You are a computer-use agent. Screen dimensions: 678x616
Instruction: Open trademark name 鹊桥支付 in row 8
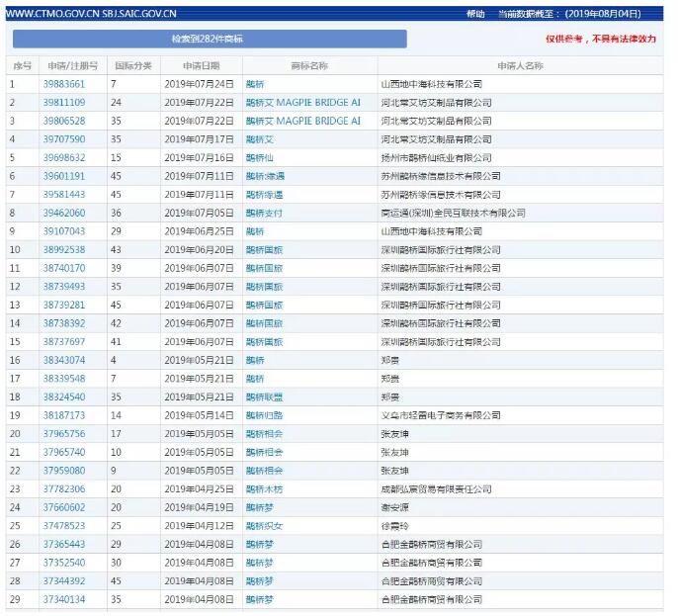coord(264,213)
